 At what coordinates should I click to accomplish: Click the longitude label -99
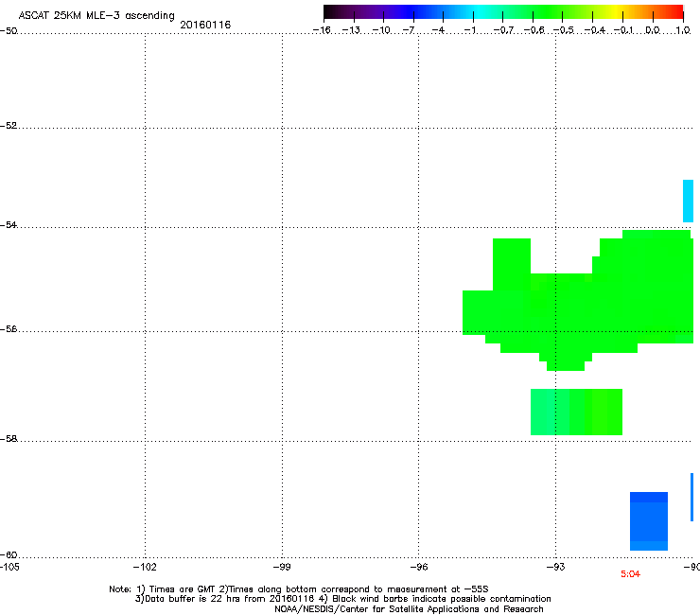pyautogui.click(x=282, y=567)
